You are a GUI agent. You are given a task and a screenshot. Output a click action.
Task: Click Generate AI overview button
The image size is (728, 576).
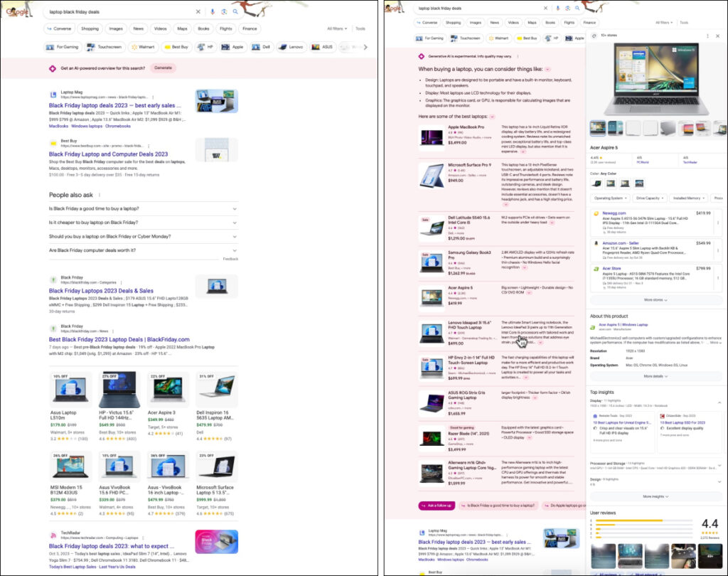[163, 68]
